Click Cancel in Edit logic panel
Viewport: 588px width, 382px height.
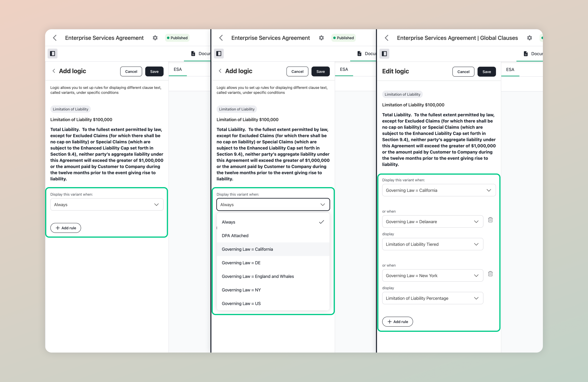(x=464, y=72)
